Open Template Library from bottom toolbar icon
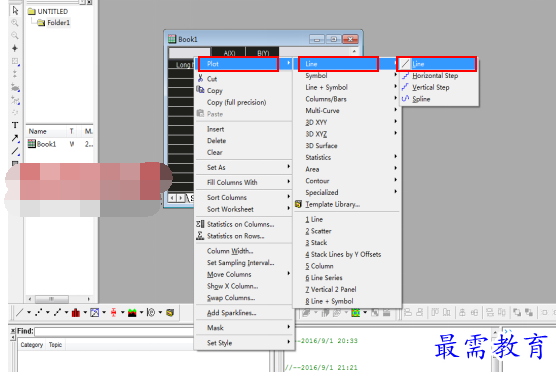 [170, 312]
